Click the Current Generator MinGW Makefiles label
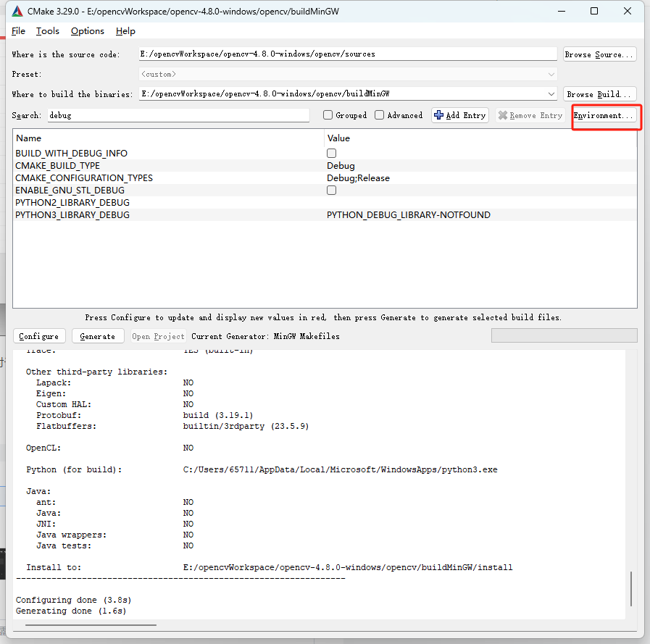This screenshot has height=644, width=650. click(265, 336)
